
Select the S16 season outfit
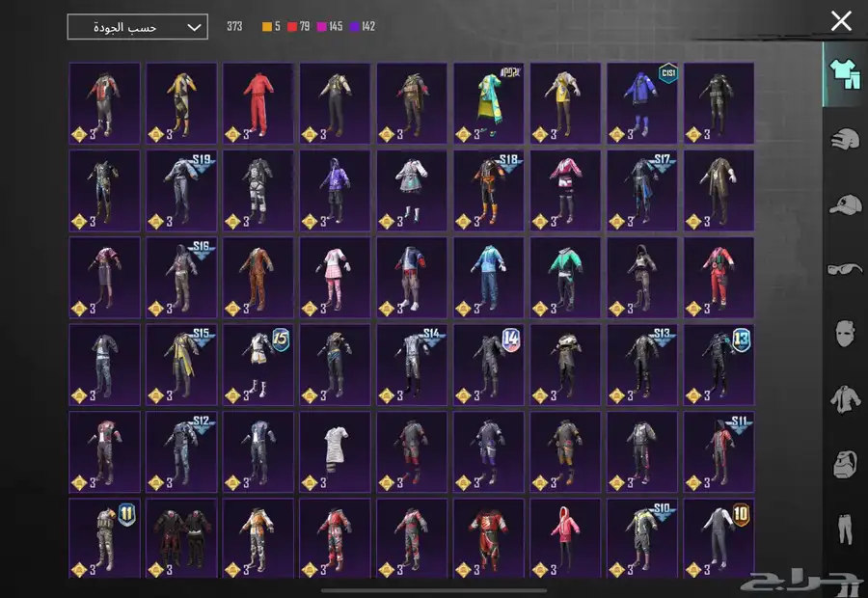181,278
